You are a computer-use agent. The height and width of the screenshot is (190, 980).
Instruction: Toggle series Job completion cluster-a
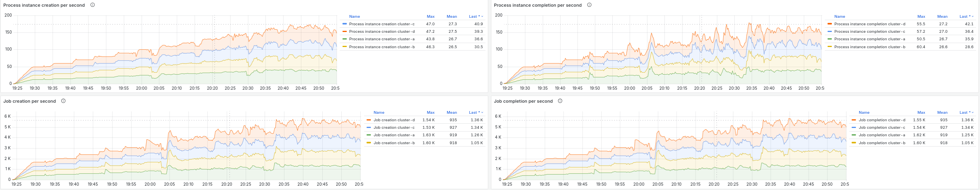tap(882, 135)
